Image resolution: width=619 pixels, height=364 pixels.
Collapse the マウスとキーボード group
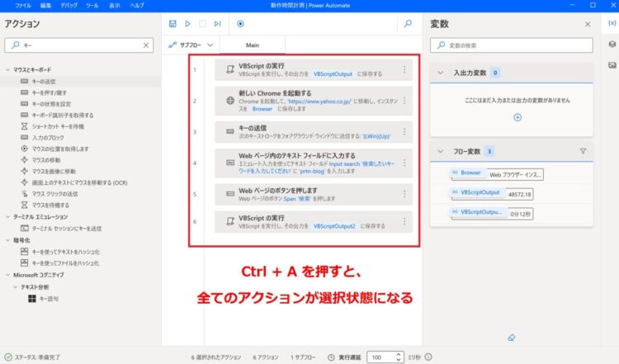coord(7,69)
